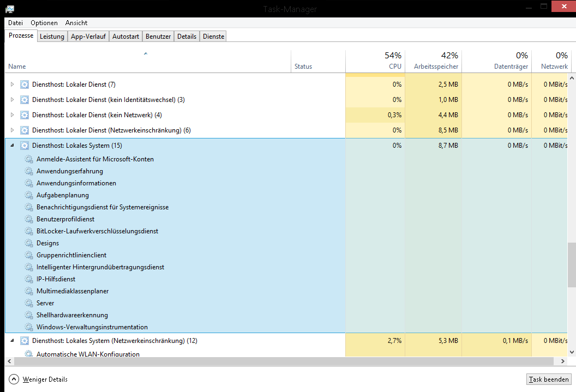Viewport: 576px width, 392px height.
Task: Click service icon beside Gruppenrichtlinienclient
Action: click(x=29, y=255)
